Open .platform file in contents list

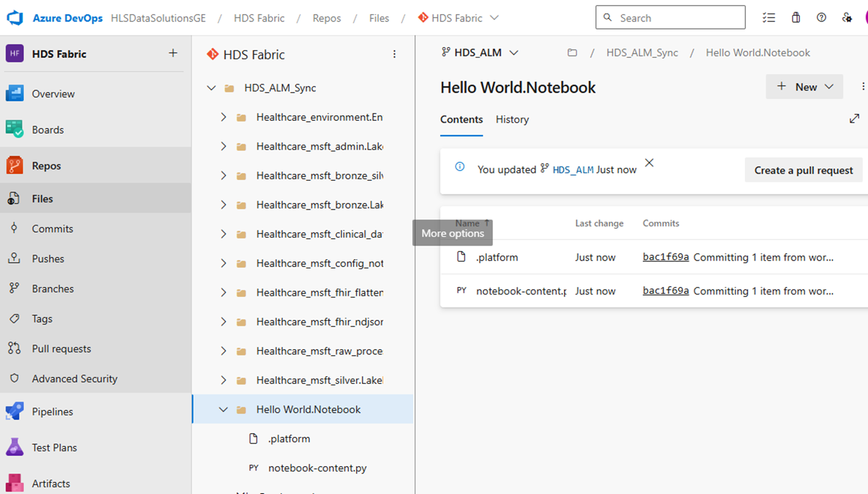(x=497, y=257)
